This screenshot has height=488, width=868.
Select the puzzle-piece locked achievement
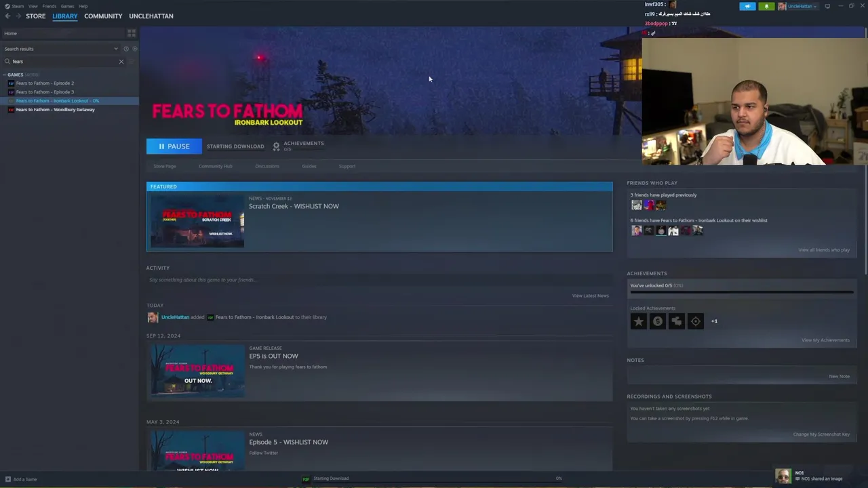pos(677,321)
